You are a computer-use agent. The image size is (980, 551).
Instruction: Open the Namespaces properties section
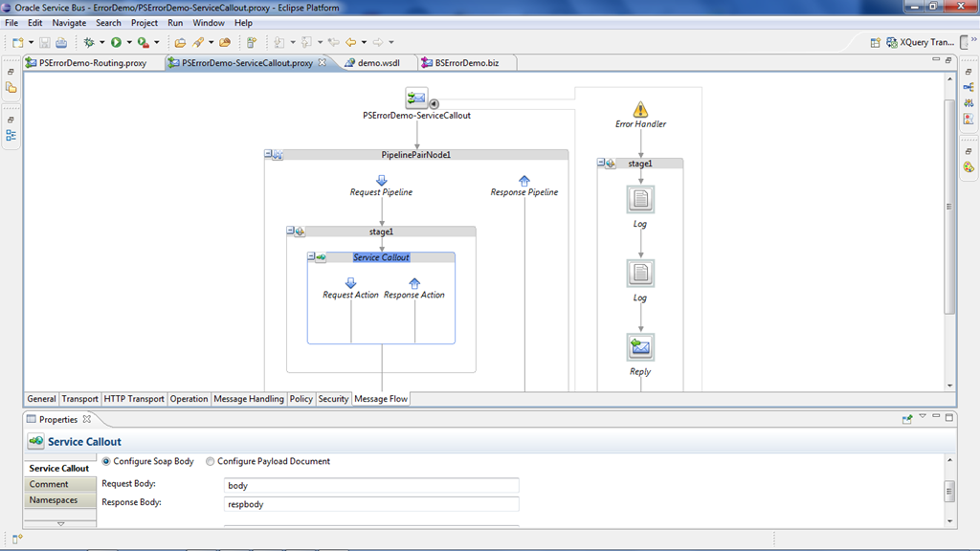(x=54, y=500)
